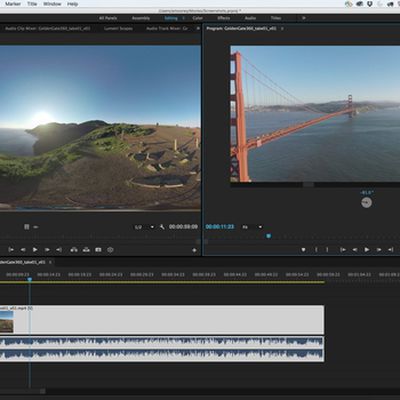The image size is (400, 400).
Task: Export a frame with the camera icon
Action: coord(98,250)
